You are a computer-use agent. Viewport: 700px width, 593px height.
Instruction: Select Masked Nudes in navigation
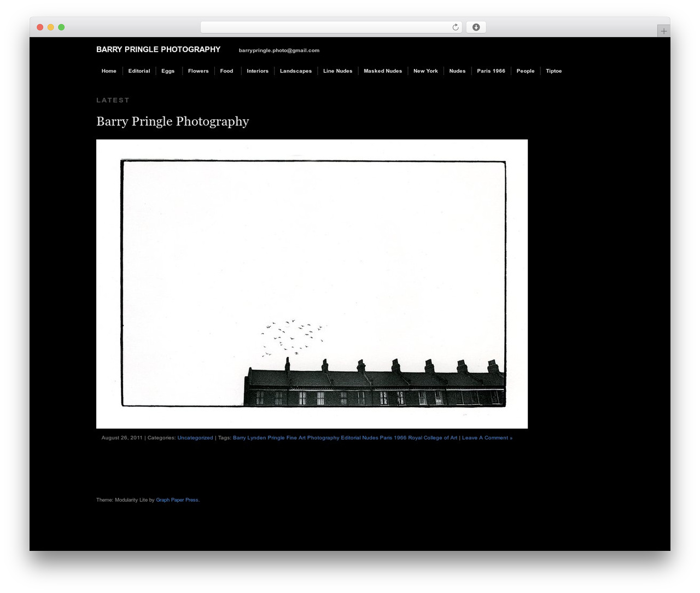pos(383,71)
